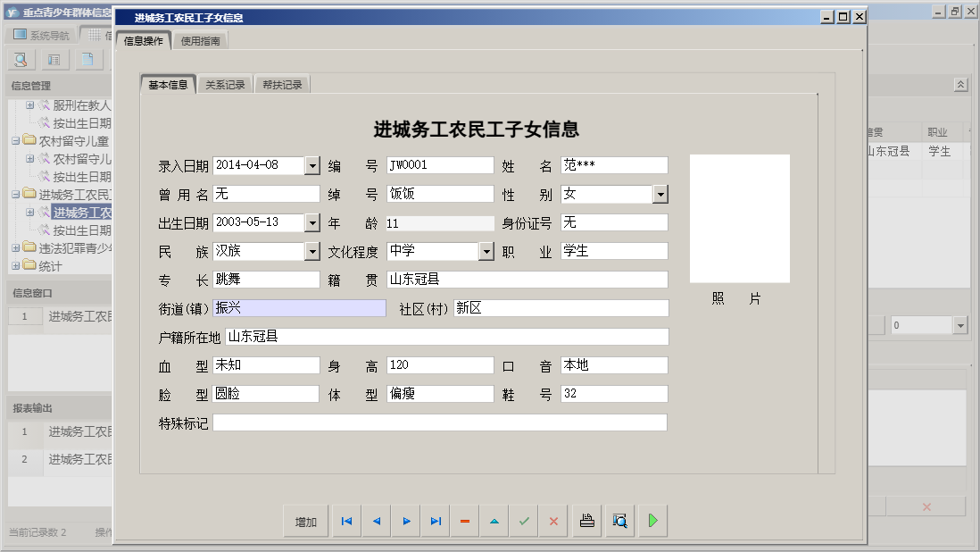Edit the current record
The width and height of the screenshot is (980, 552).
[494, 520]
